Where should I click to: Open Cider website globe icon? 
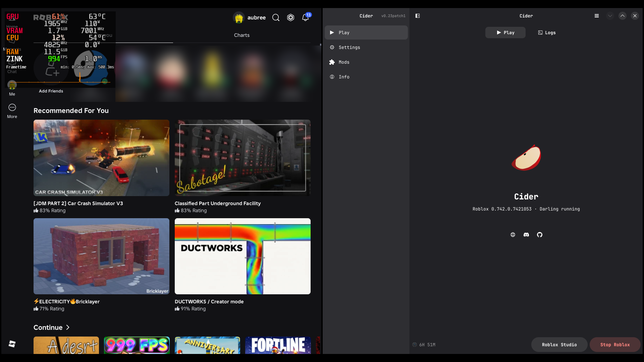tap(513, 235)
